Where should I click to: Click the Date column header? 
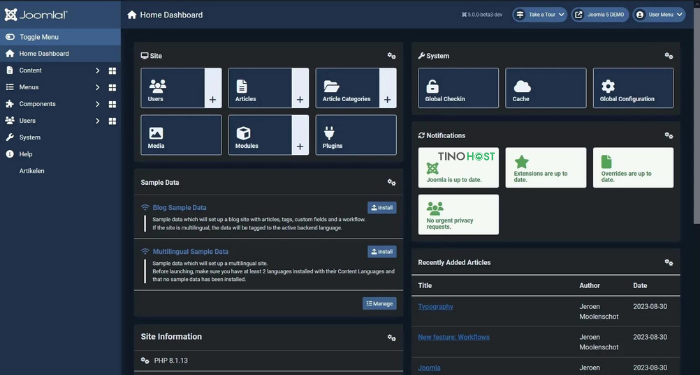click(x=640, y=285)
